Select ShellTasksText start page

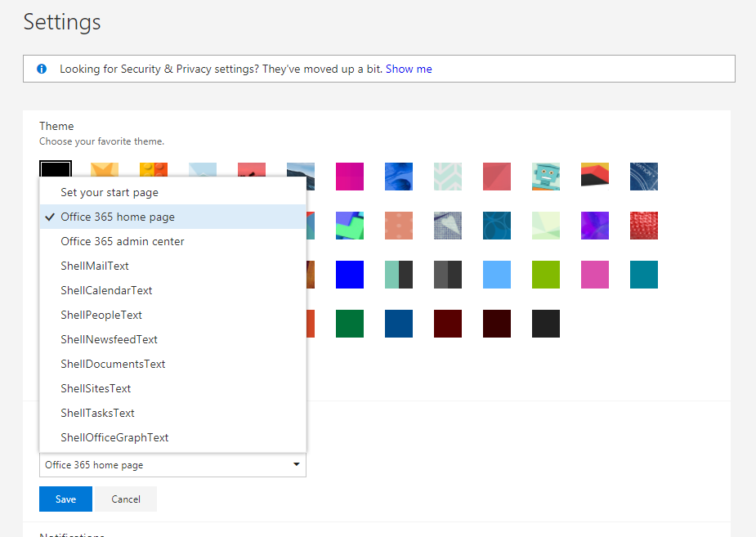(172, 413)
